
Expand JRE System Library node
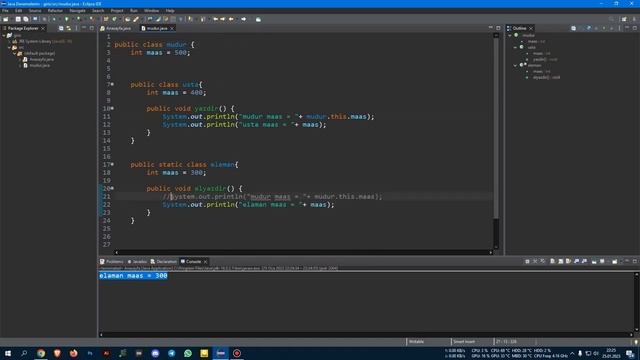(x=9, y=41)
